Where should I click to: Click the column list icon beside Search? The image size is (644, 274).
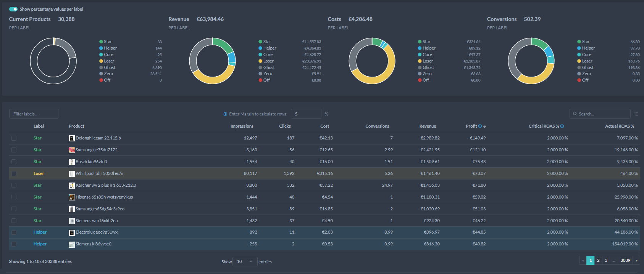point(636,114)
